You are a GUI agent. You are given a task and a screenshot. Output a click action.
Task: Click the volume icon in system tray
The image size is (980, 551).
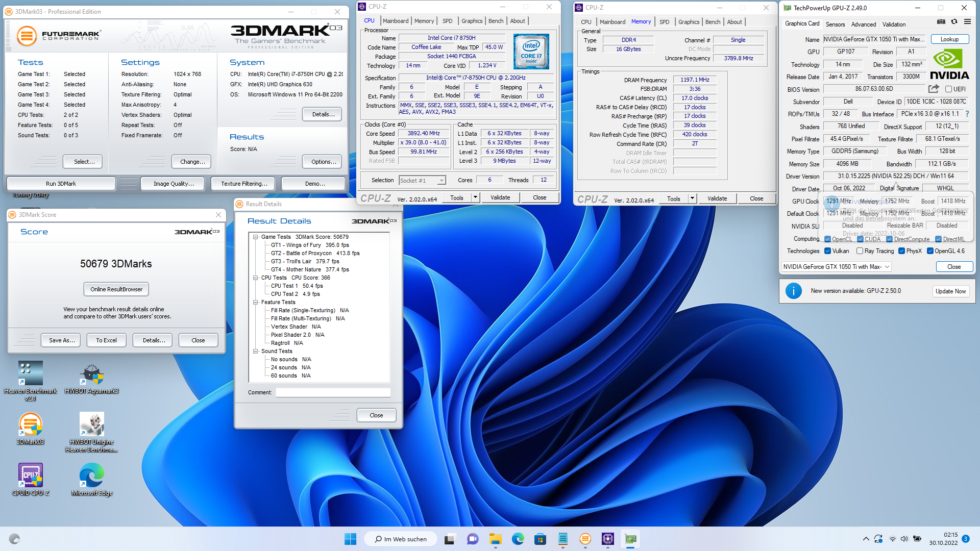tap(904, 539)
